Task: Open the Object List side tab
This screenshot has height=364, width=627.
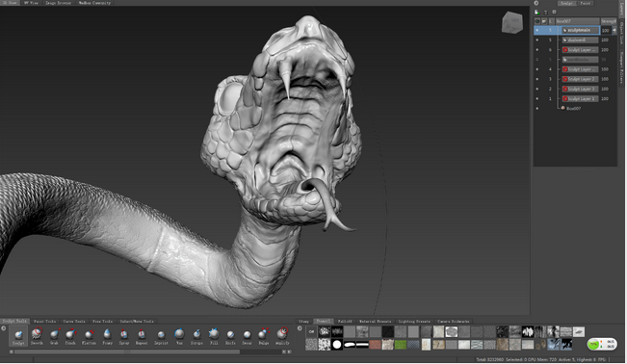Action: tap(621, 33)
